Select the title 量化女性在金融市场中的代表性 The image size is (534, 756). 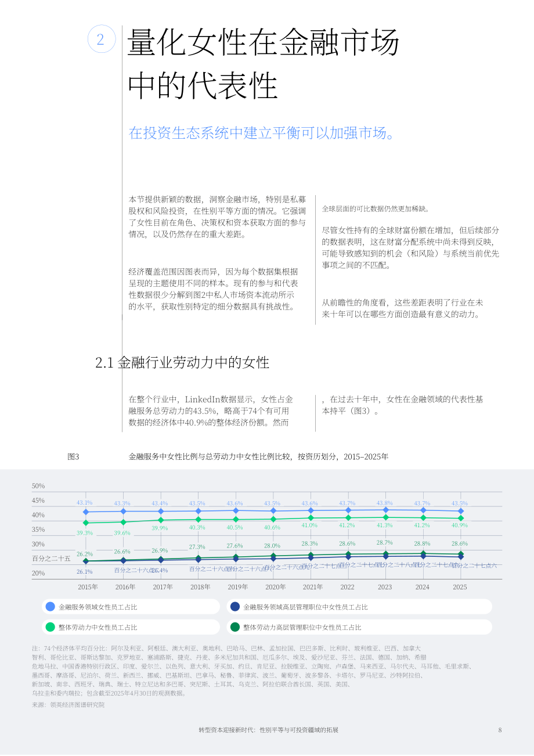tap(264, 64)
